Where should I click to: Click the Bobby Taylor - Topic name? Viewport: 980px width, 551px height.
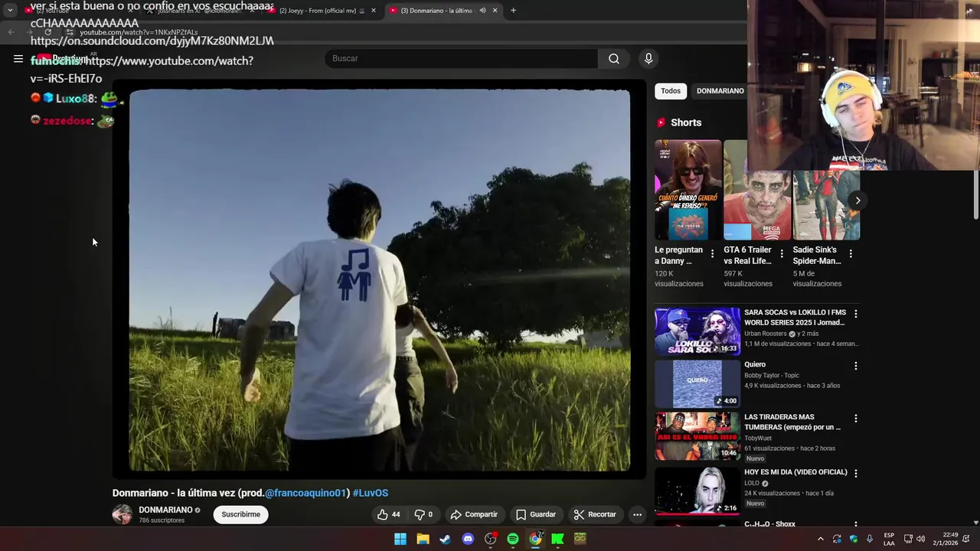click(x=771, y=376)
